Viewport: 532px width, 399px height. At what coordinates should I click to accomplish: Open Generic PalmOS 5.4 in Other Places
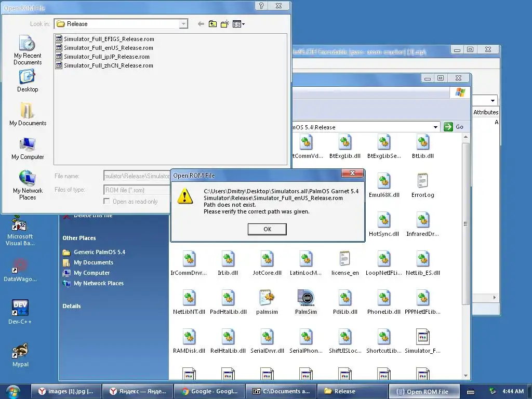tap(94, 252)
